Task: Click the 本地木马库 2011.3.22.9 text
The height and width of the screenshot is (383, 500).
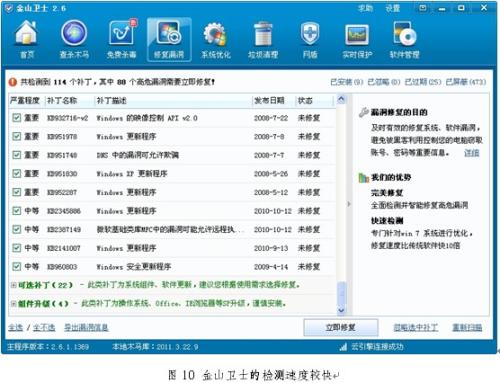Action: [x=155, y=347]
